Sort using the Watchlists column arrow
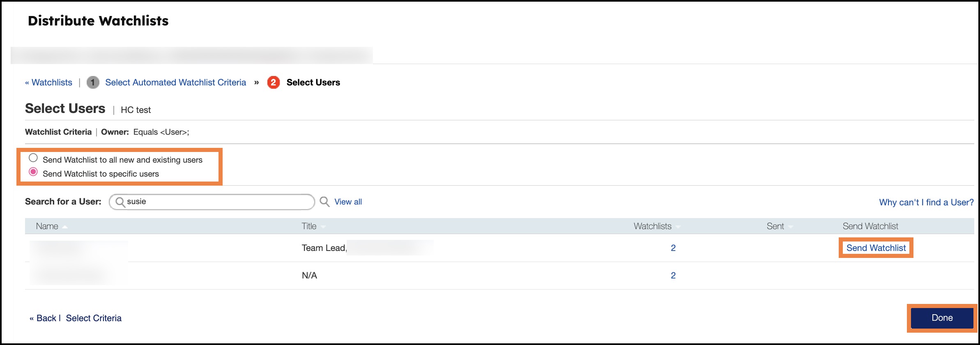 point(678,227)
